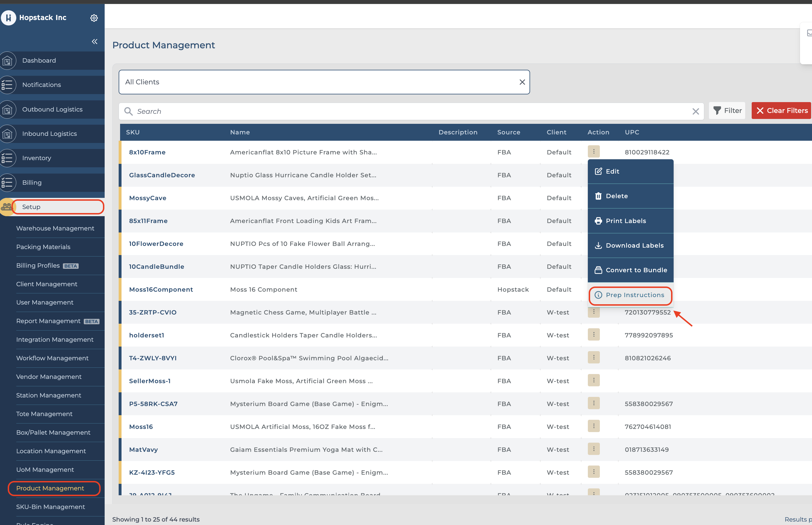Click the red Clear Filters button

click(781, 110)
